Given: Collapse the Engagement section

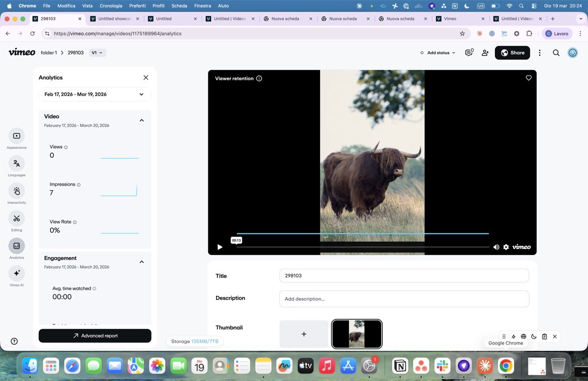Looking at the screenshot, I should point(142,262).
